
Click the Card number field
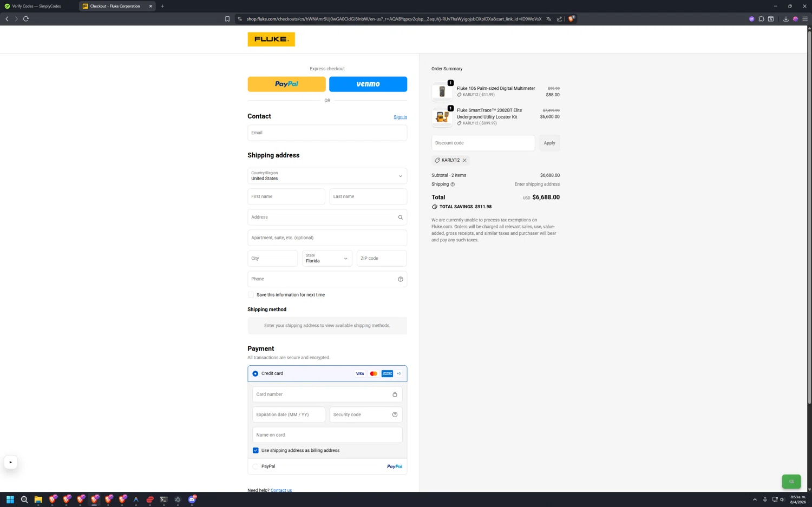(x=327, y=394)
